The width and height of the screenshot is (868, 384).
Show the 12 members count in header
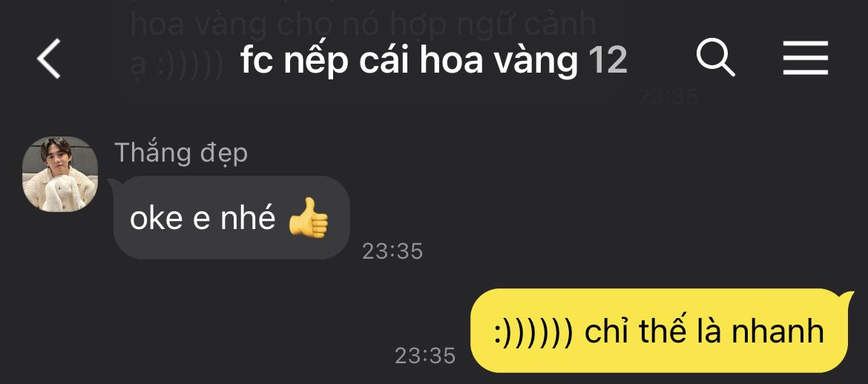(608, 60)
